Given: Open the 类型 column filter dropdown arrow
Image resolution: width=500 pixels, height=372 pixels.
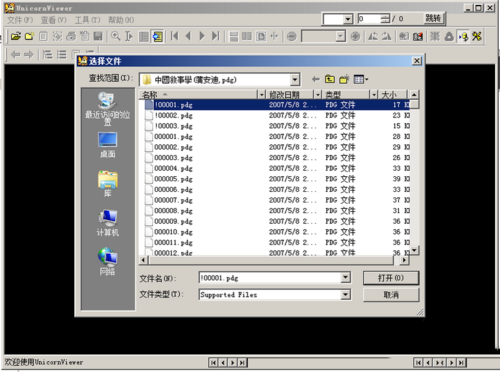Looking at the screenshot, I should 374,95.
